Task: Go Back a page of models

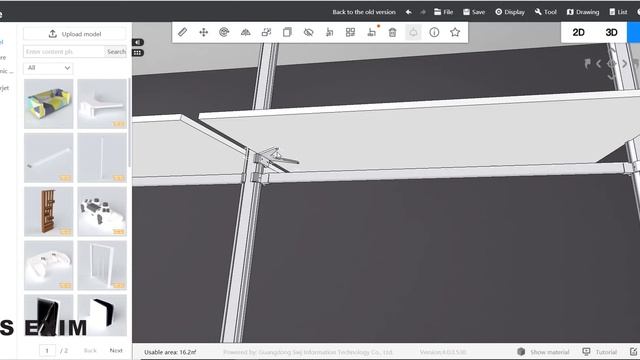Action: pyautogui.click(x=90, y=350)
